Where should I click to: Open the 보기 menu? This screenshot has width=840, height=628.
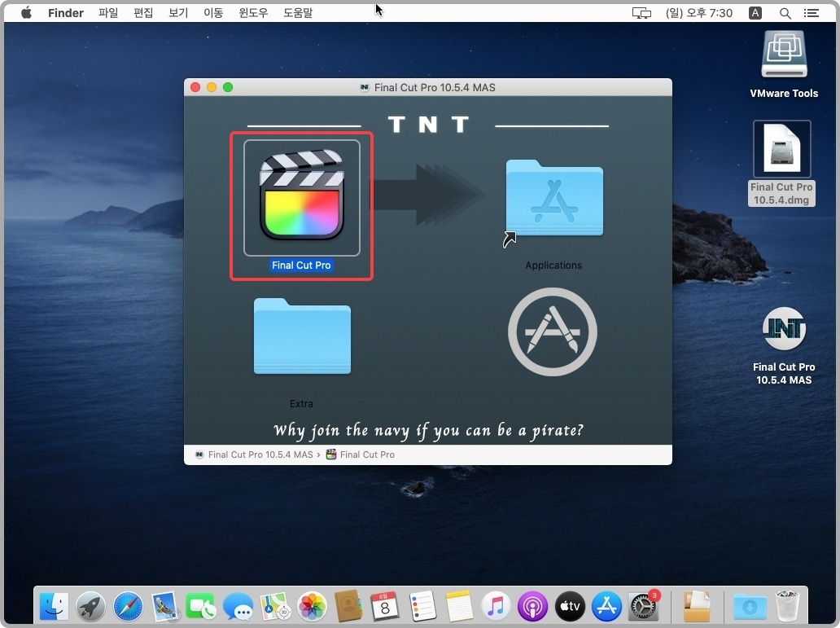pyautogui.click(x=178, y=13)
